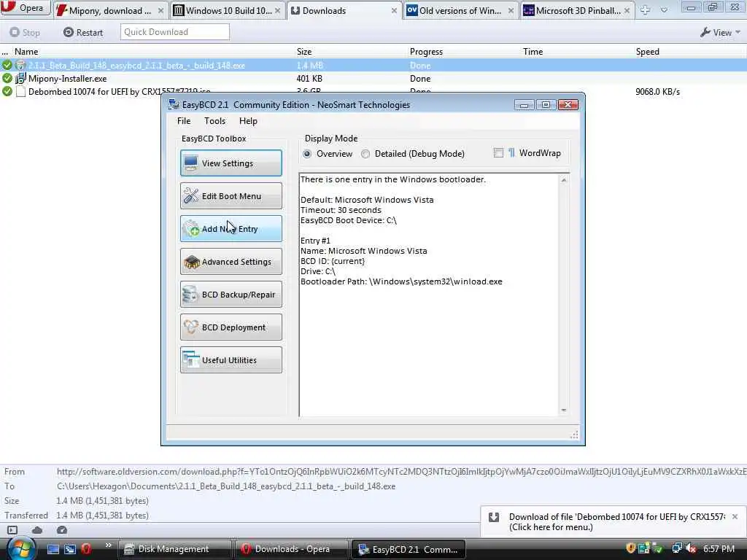Click the database icon on BCD Backup/Repair
This screenshot has height=560, width=747.
[190, 295]
